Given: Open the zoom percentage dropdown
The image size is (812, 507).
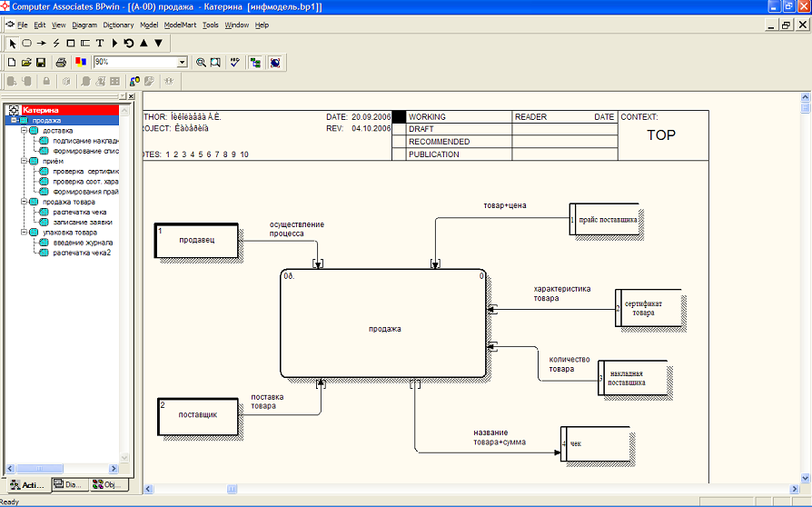Looking at the screenshot, I should point(183,62).
